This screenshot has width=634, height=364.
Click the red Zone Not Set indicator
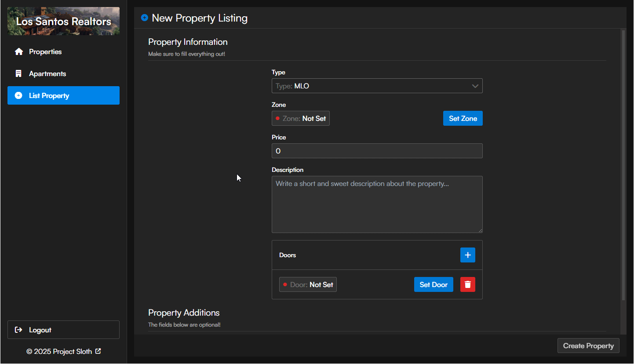coord(277,118)
